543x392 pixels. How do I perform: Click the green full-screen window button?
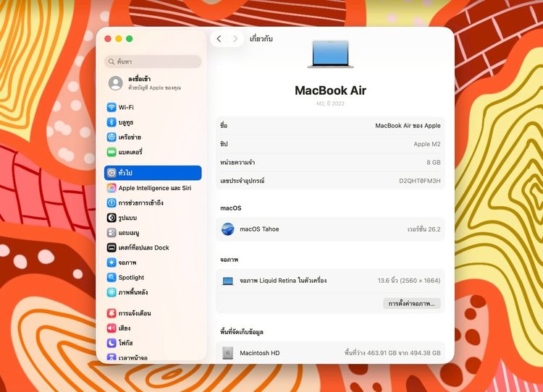(129, 39)
